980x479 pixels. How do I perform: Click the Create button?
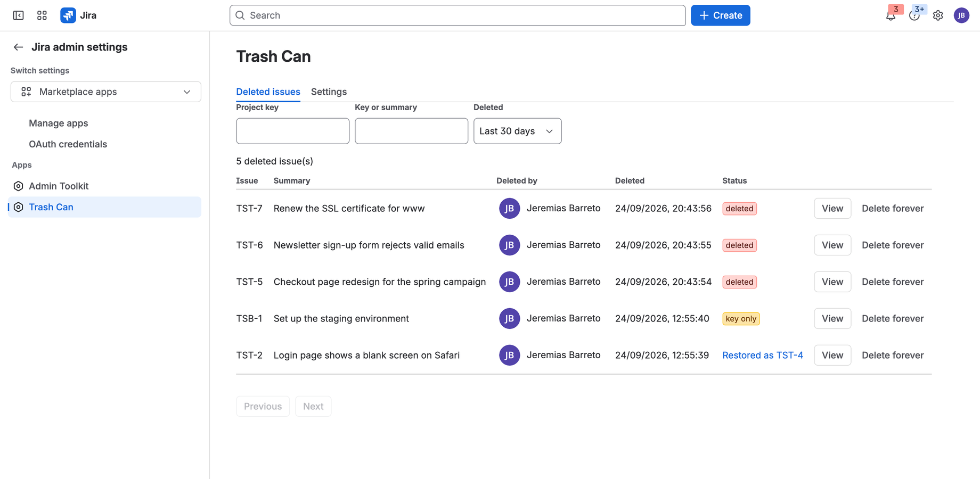pyautogui.click(x=720, y=15)
